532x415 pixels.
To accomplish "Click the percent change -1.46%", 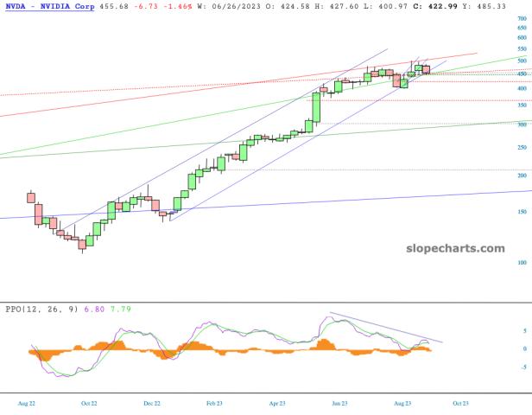I will pos(178,6).
